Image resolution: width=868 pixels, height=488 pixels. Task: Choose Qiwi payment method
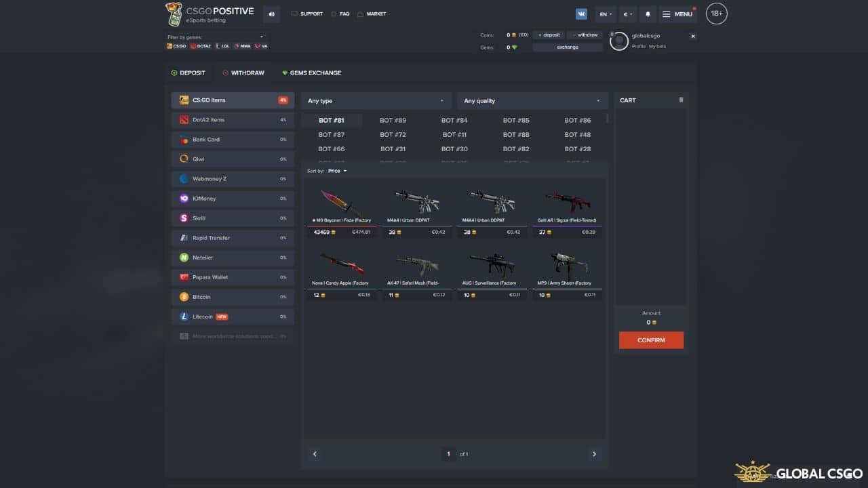233,159
